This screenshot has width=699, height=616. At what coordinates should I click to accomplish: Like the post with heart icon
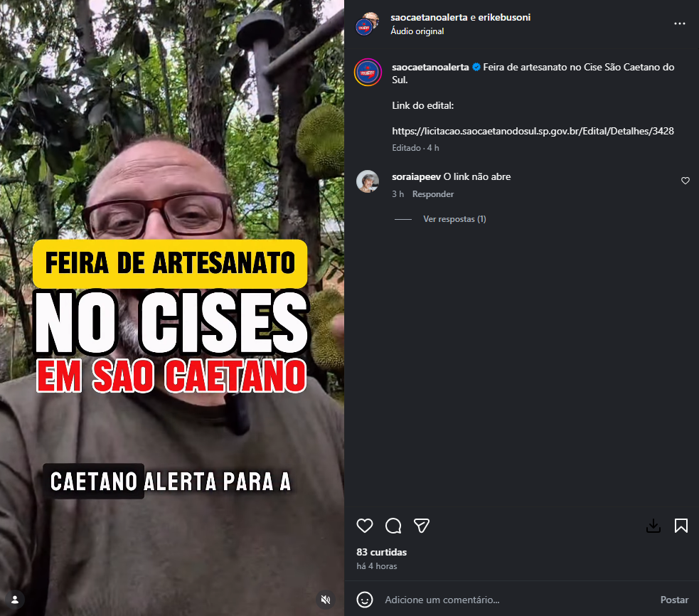tap(365, 526)
